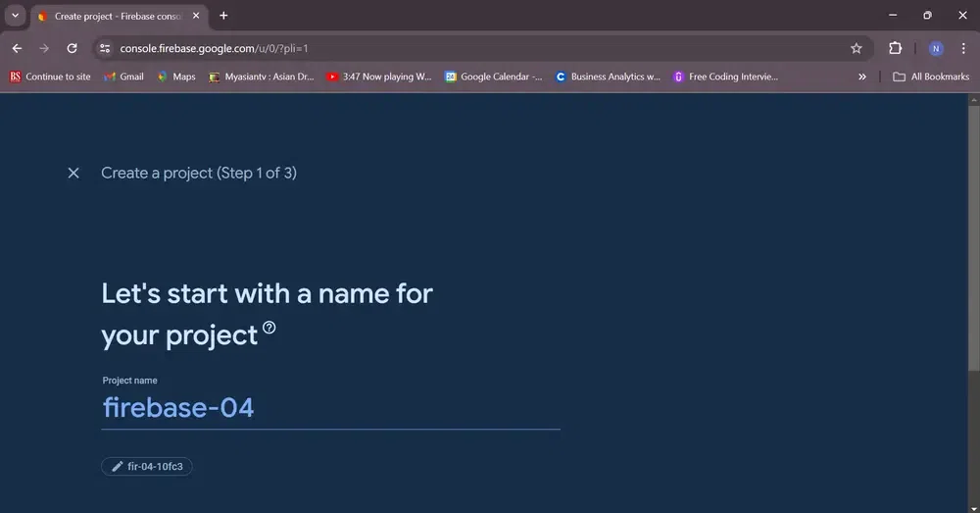This screenshot has height=513, width=980.
Task: Close the Create project Firebase tab
Action: coord(196,16)
